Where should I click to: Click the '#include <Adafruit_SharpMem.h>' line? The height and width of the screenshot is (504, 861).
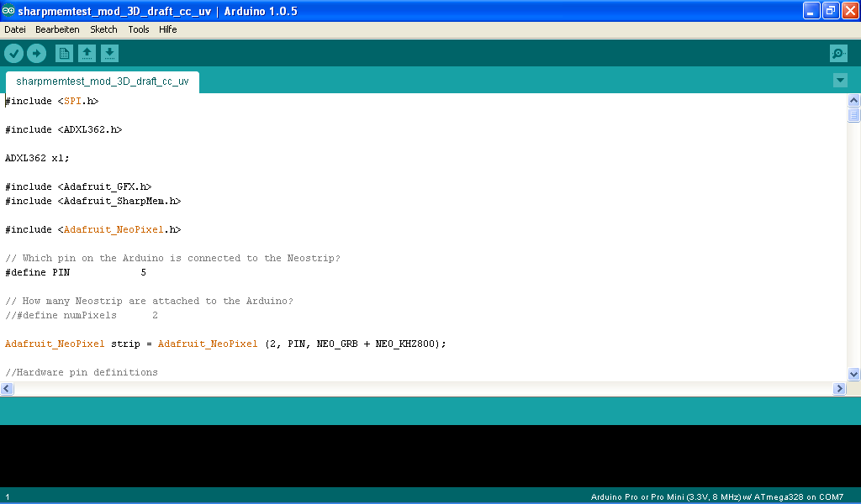point(92,201)
